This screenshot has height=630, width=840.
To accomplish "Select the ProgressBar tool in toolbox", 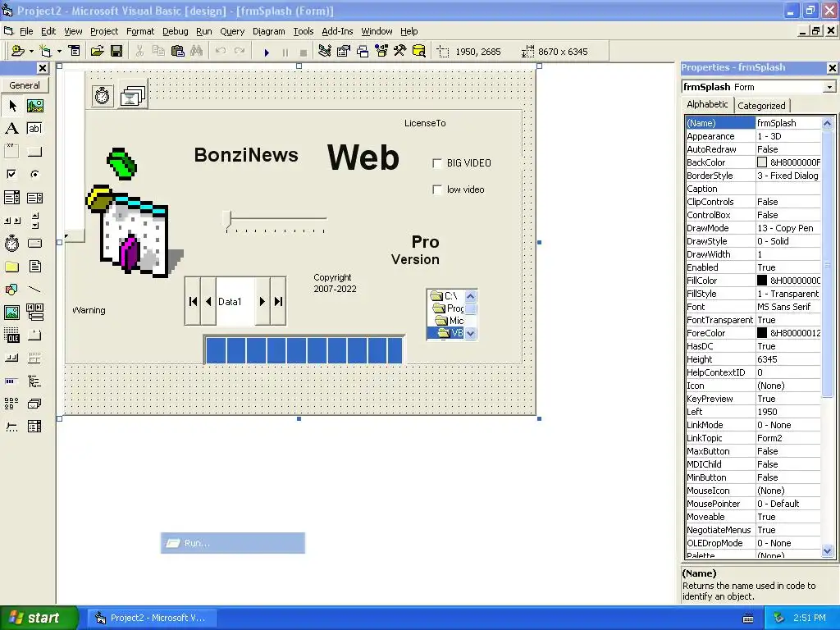I will pos(11,381).
